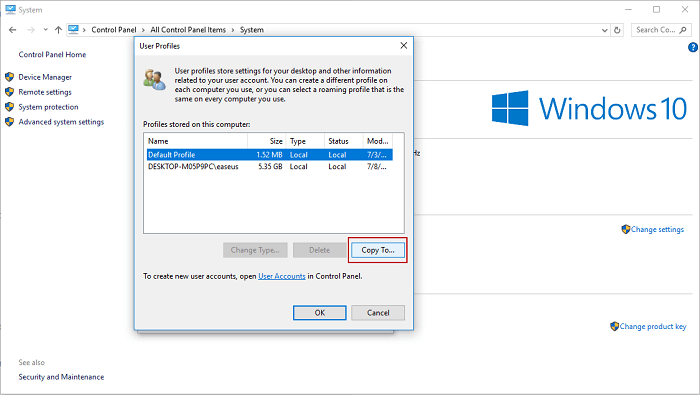This screenshot has width=700, height=395.
Task: Open help with the blue question icon
Action: (x=693, y=47)
